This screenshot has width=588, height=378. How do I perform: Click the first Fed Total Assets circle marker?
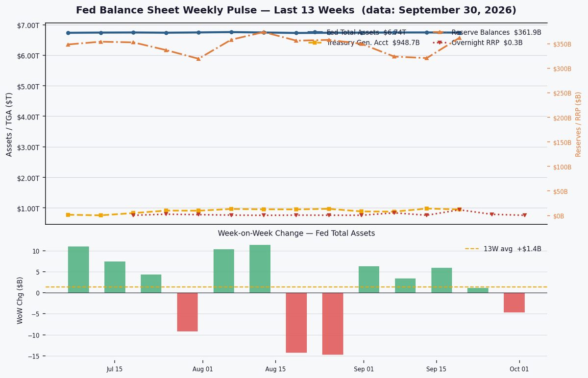tap(68, 33)
